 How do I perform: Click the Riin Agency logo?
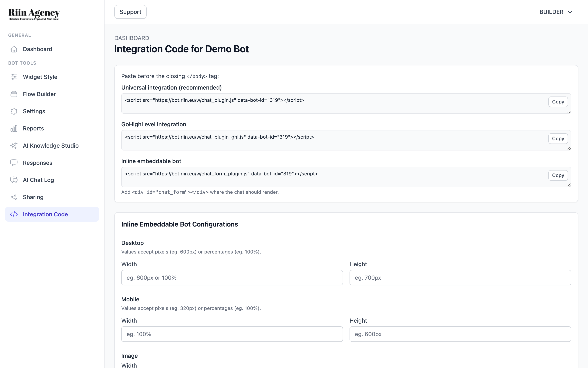(34, 14)
